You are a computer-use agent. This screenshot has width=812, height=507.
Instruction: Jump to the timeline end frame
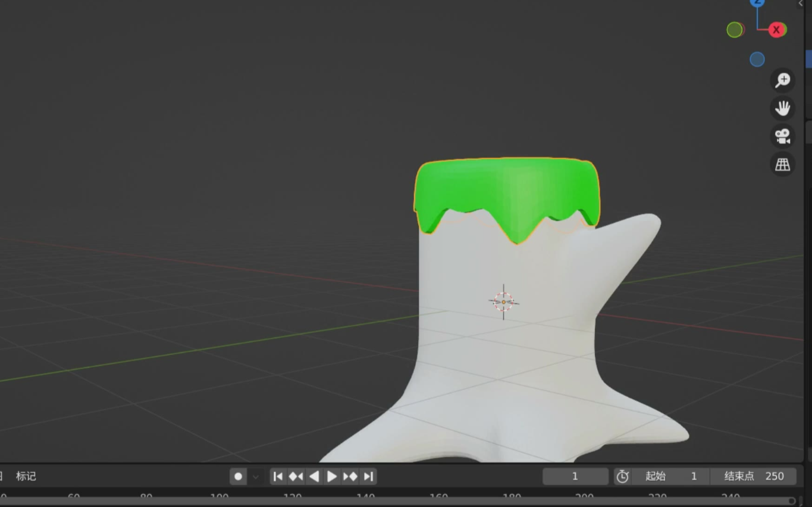(x=368, y=476)
